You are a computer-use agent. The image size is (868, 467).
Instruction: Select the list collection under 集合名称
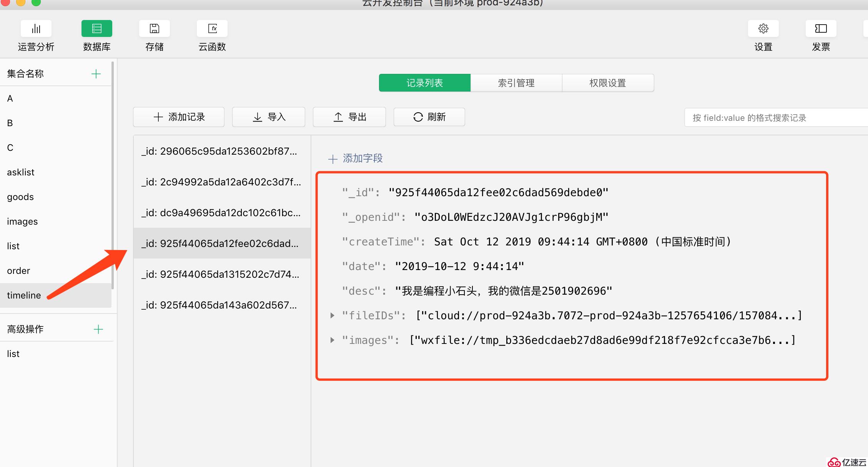coord(56,246)
